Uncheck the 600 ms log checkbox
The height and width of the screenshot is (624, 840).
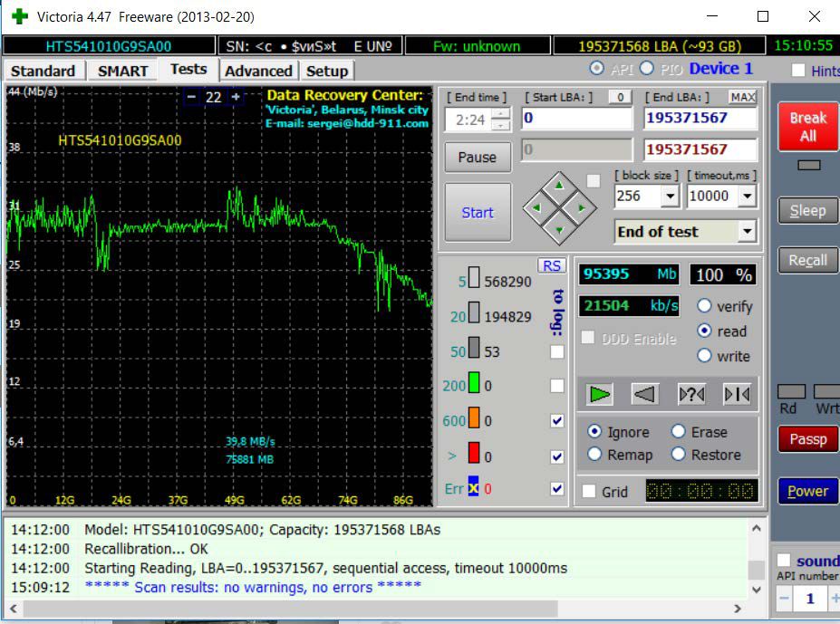click(557, 421)
